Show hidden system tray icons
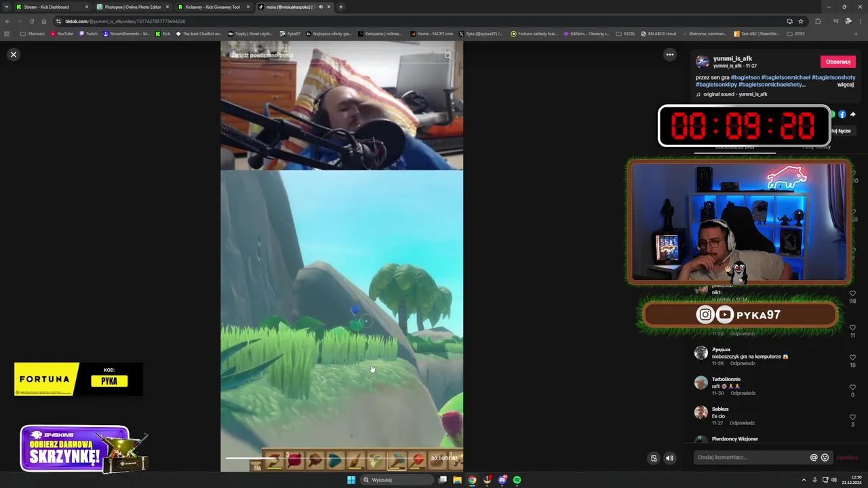This screenshot has height=488, width=868. tap(804, 480)
